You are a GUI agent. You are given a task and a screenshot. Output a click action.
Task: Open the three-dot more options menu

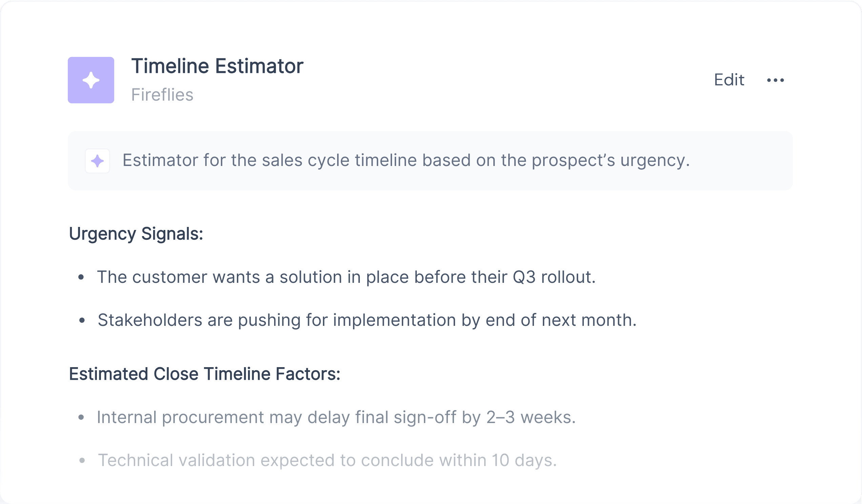click(776, 80)
